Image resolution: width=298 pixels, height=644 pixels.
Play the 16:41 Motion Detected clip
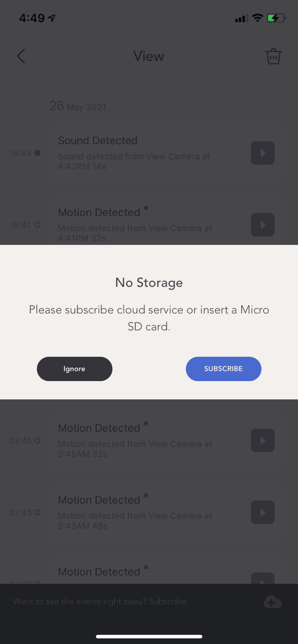click(262, 225)
